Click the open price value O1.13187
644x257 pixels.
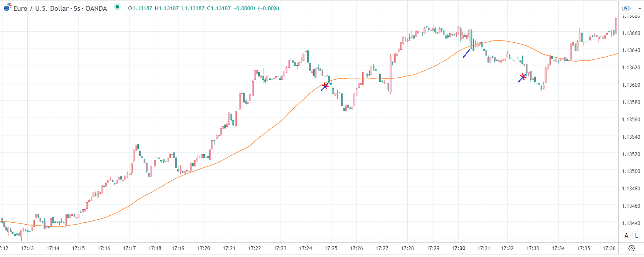coord(140,8)
